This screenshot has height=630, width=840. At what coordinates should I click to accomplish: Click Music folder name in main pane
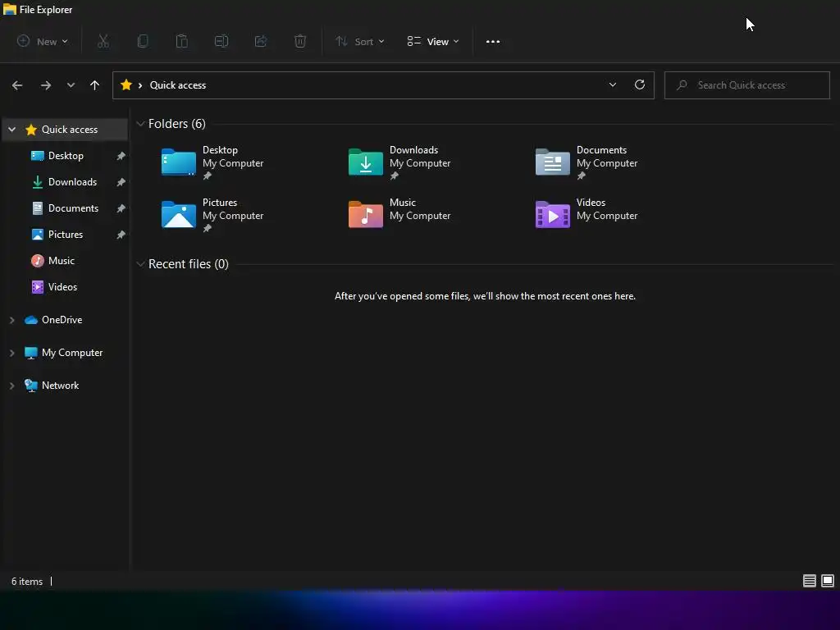[x=402, y=203]
